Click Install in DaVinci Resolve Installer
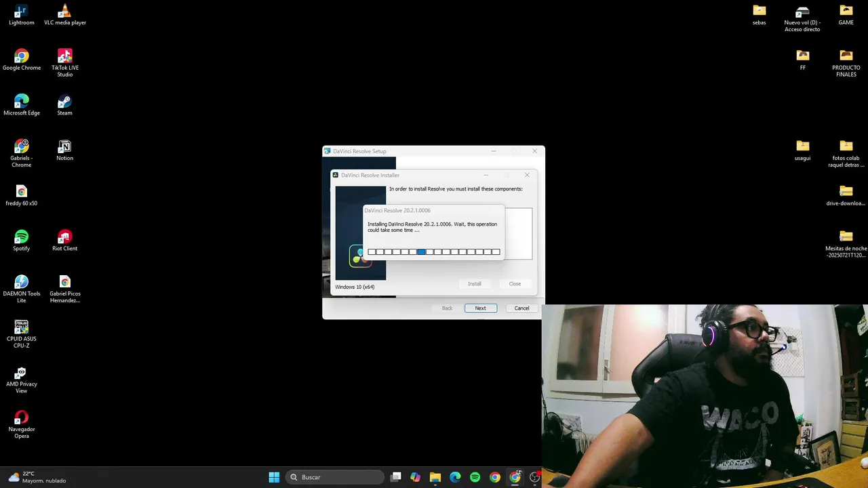868x488 pixels. point(474,284)
